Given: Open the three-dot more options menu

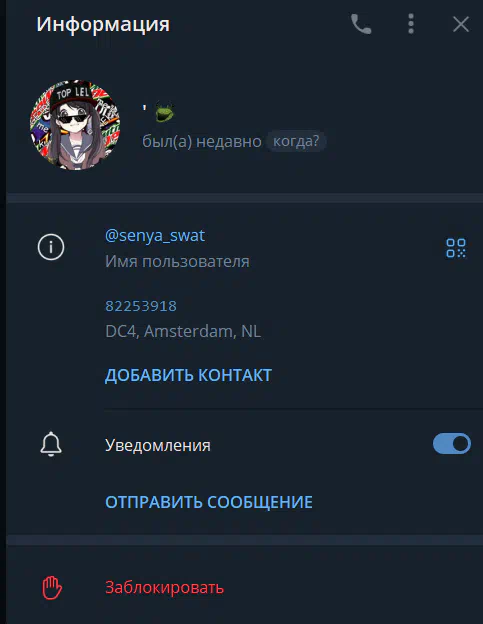Looking at the screenshot, I should click(411, 24).
